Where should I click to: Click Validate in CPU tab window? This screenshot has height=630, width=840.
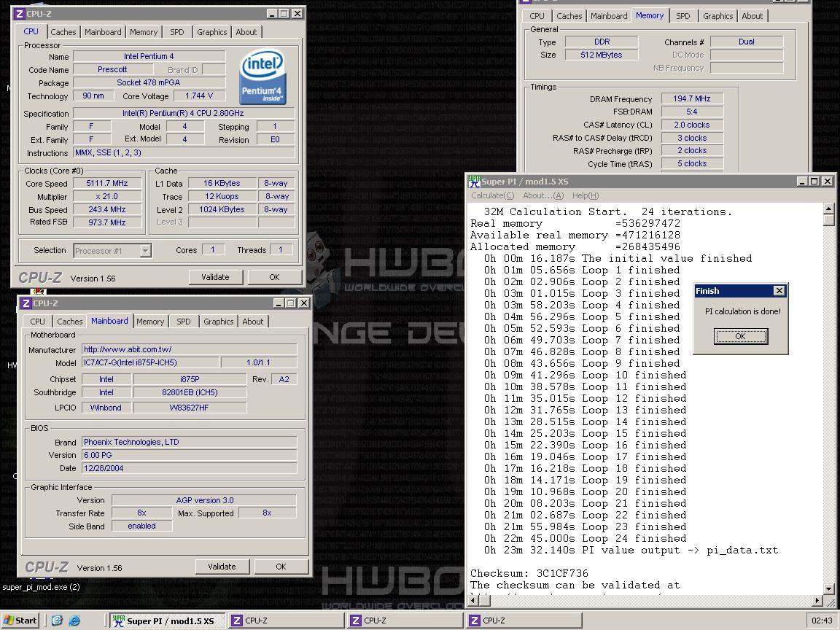215,277
